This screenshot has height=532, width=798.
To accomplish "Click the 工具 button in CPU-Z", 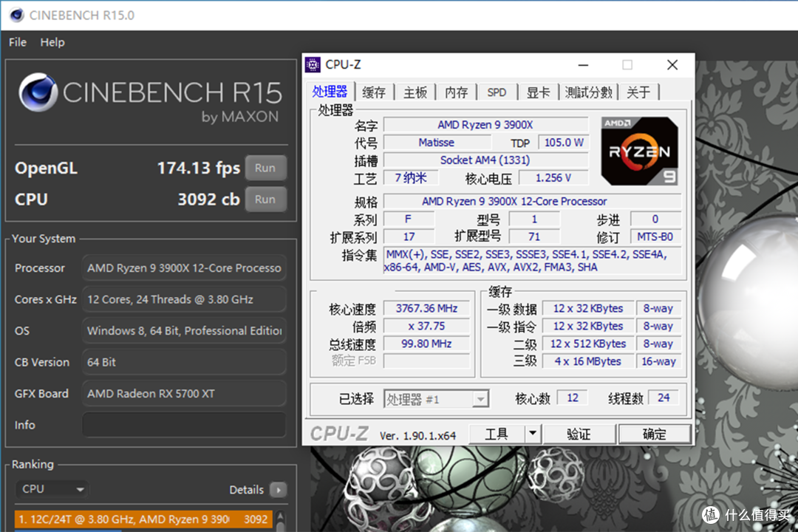I will [497, 434].
